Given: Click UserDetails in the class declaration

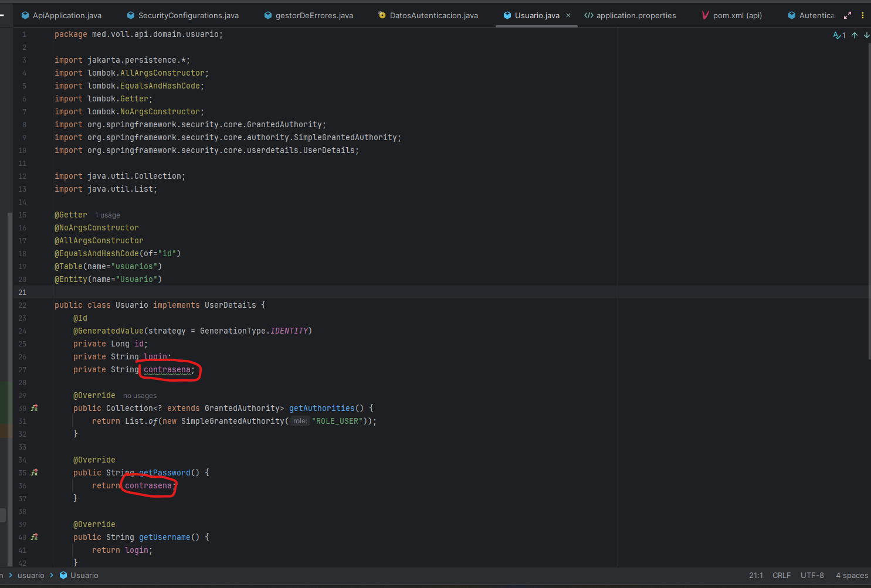Looking at the screenshot, I should 231,305.
